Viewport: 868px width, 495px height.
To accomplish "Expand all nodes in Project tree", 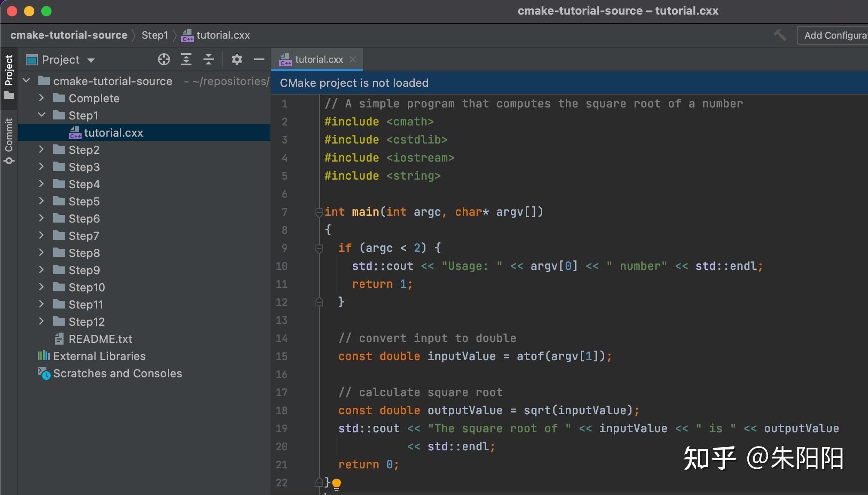I will click(187, 59).
